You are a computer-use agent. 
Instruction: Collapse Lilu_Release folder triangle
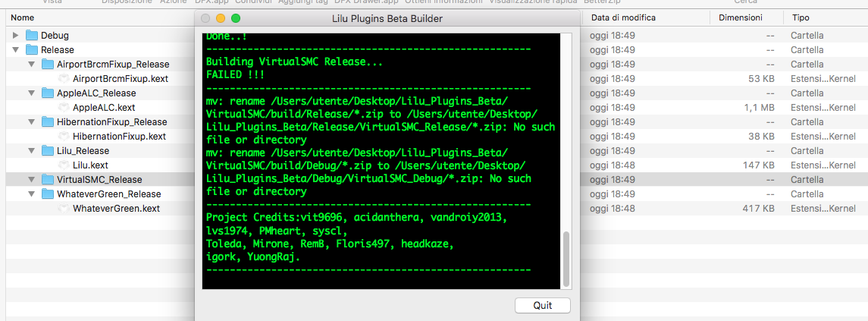click(32, 151)
